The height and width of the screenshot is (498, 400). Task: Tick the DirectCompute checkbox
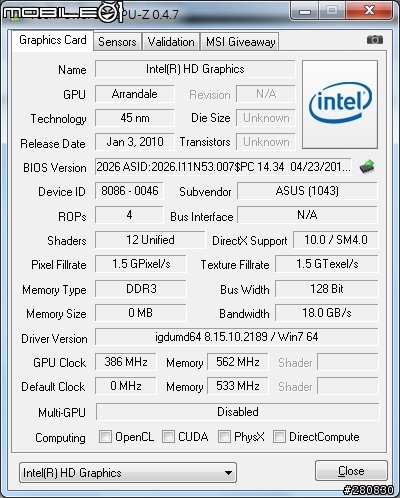(279, 436)
